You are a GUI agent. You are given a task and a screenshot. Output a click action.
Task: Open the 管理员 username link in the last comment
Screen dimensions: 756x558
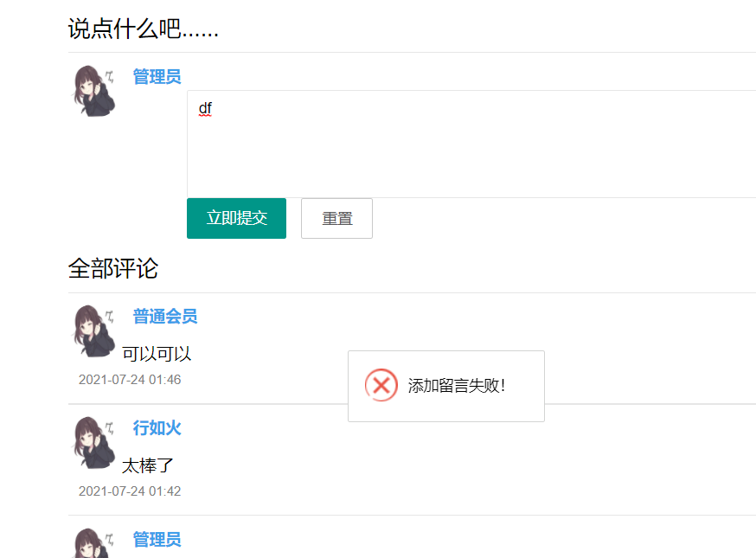click(x=157, y=539)
